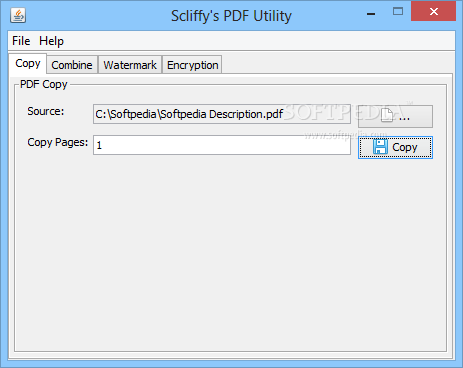Minimize the Scliffy's PDF Utility window
The width and height of the screenshot is (463, 368).
click(371, 13)
